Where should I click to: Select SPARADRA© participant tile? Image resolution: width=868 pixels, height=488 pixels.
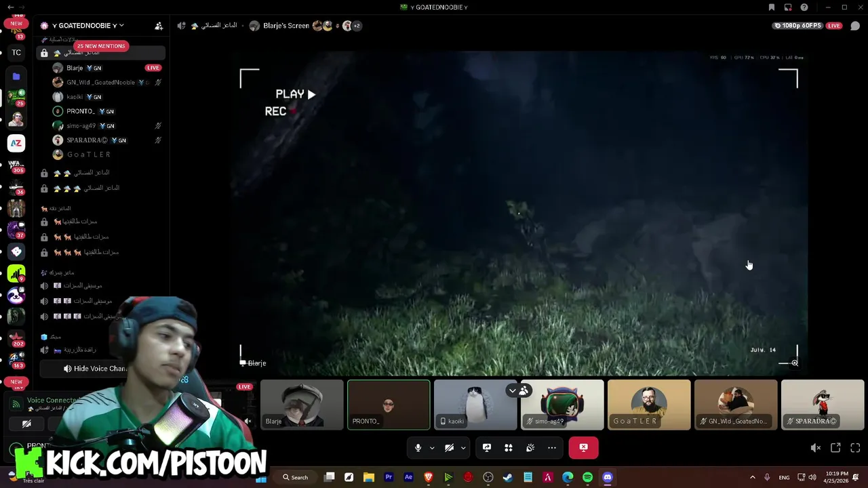point(823,405)
